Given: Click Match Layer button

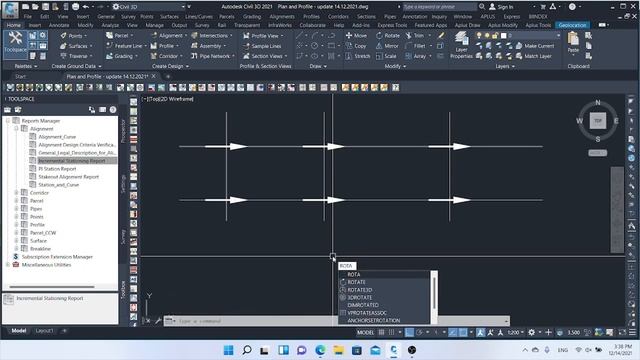Looking at the screenshot, I should click(x=533, y=56).
